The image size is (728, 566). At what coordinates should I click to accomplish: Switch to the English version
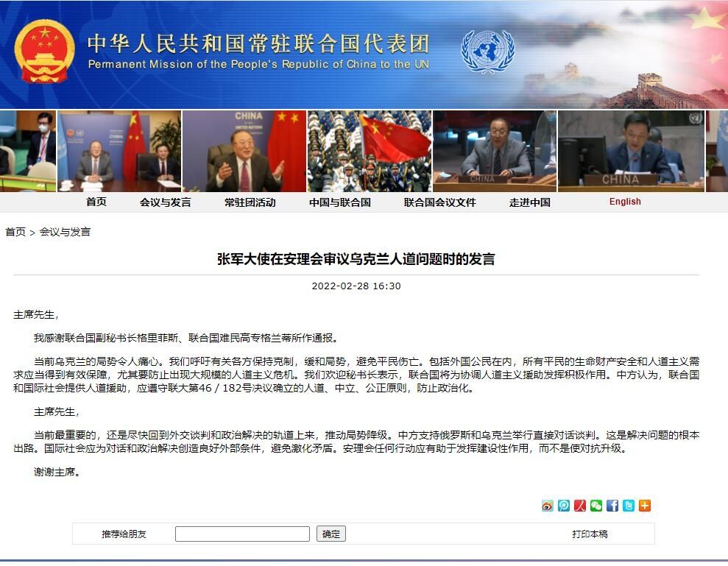(x=625, y=202)
